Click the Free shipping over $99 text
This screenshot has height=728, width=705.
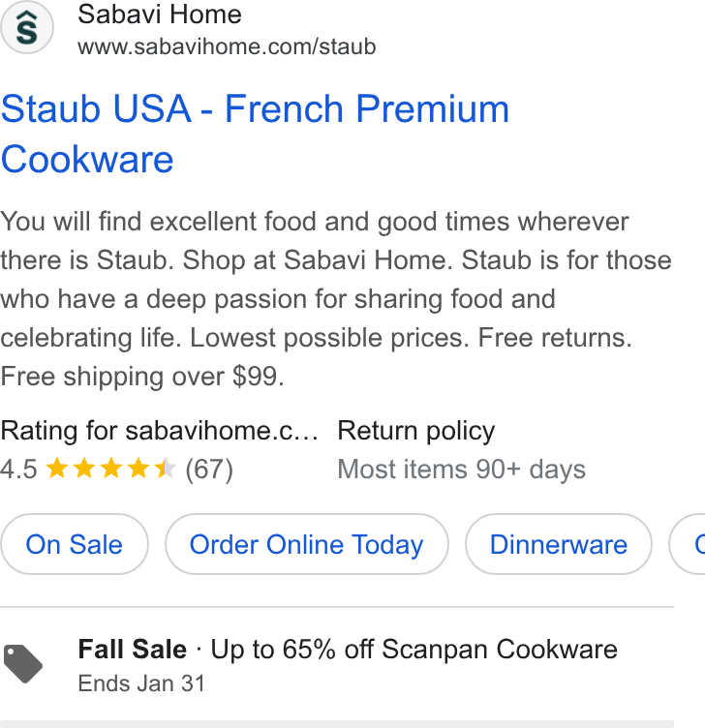pos(141,376)
